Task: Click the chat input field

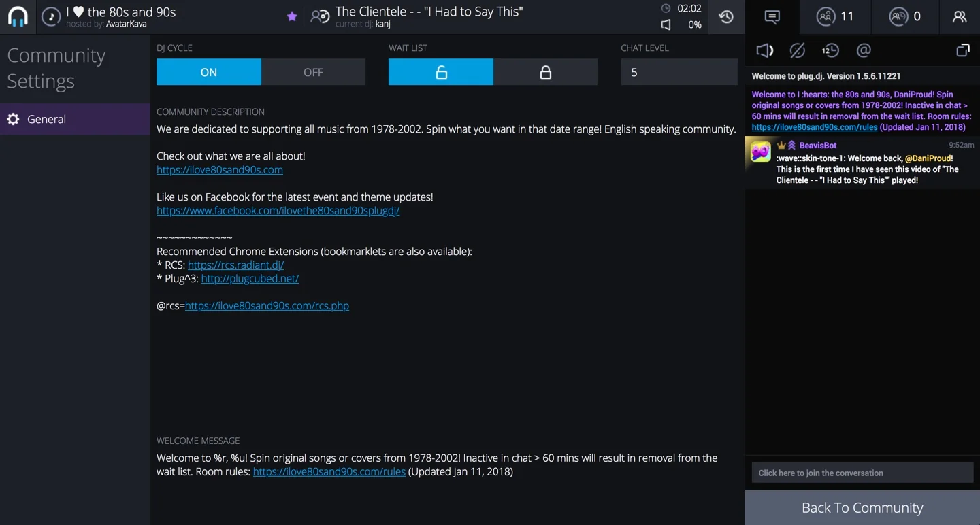Action: point(862,473)
